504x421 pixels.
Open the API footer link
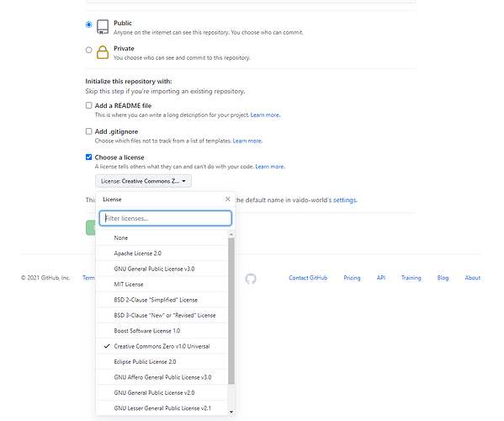point(381,278)
